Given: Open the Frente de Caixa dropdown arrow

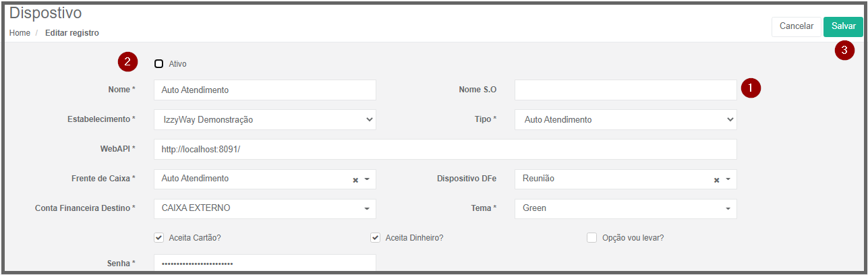Looking at the screenshot, I should tap(367, 180).
